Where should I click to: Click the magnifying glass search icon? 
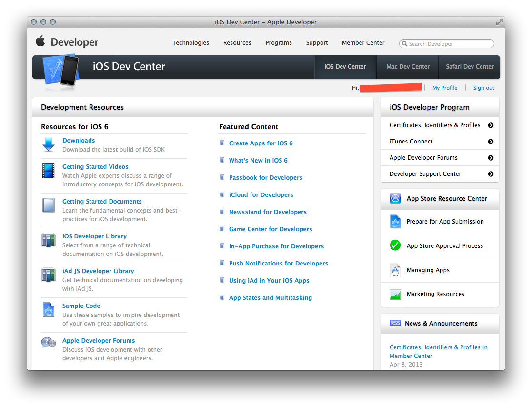pos(404,44)
